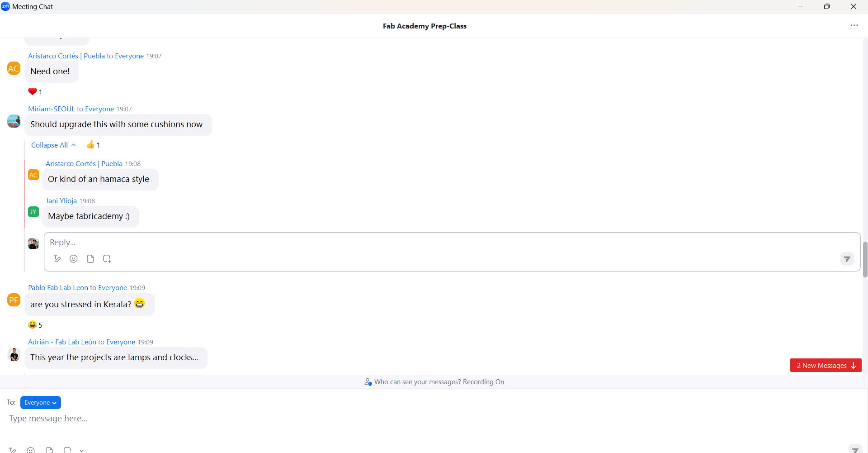Viewport: 868px width, 453px height.
Task: Open the 'Everyone' recipient dropdown
Action: [x=41, y=402]
